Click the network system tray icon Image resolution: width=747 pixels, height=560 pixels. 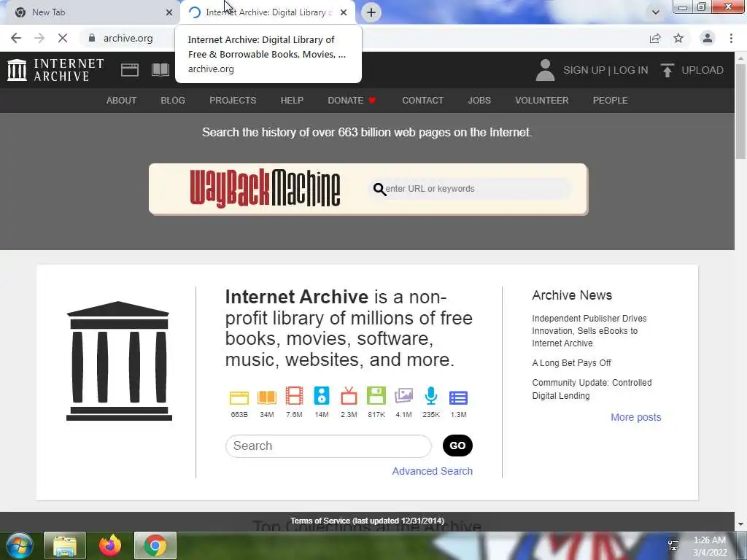673,545
